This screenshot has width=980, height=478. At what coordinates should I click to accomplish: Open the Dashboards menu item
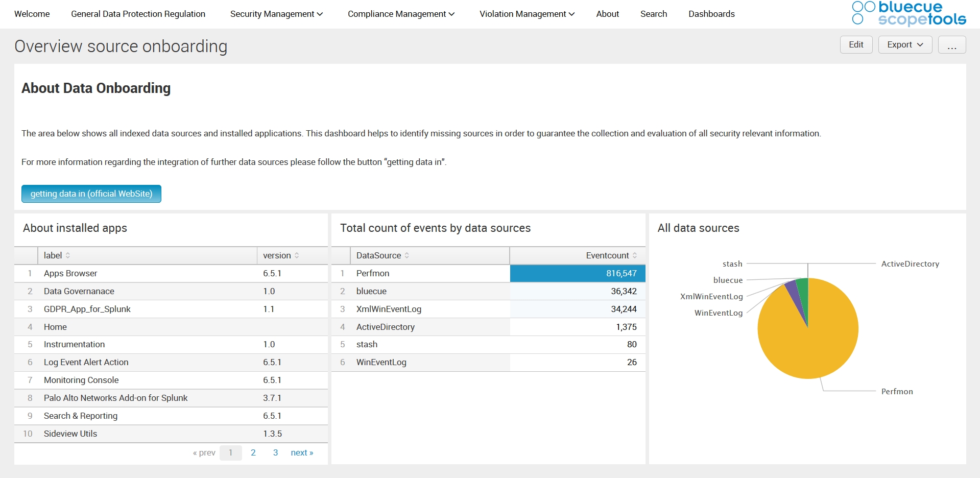[711, 14]
